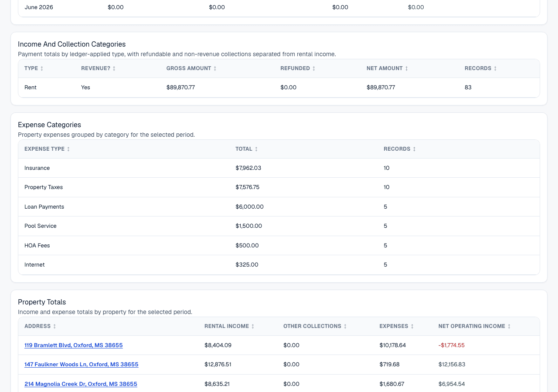
Task: Sort property table by ADDRESS column
Action: point(40,326)
